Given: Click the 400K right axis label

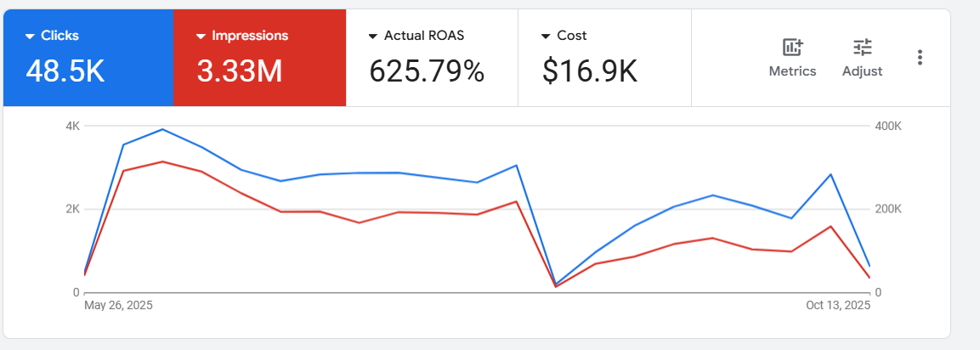Looking at the screenshot, I should tap(889, 127).
